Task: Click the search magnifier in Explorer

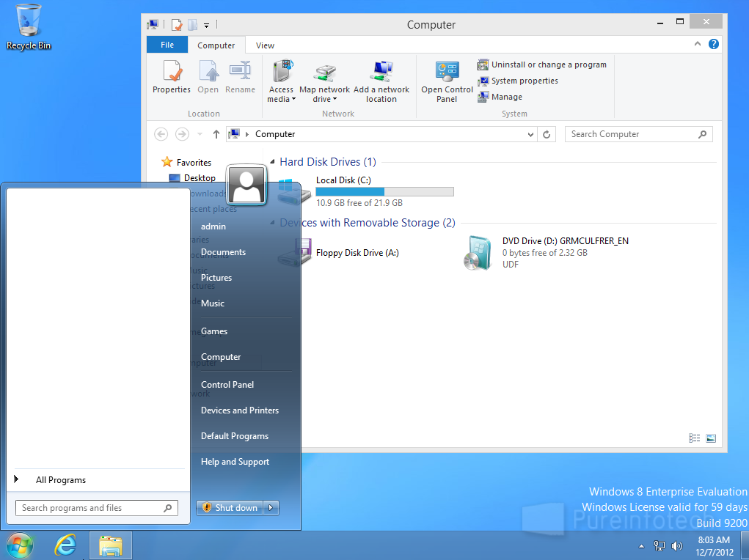Action: tap(702, 134)
